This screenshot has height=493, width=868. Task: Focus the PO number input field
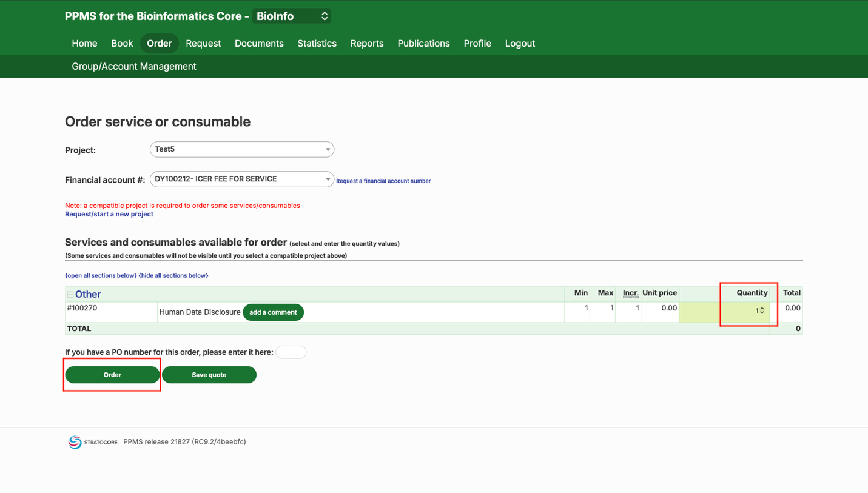click(x=291, y=352)
